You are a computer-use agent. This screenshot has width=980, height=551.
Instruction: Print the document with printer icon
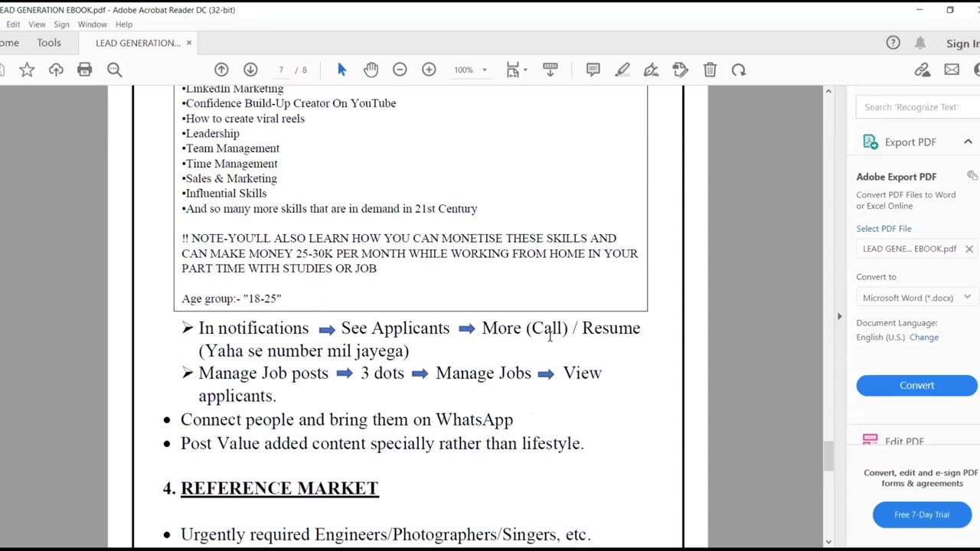pyautogui.click(x=84, y=70)
